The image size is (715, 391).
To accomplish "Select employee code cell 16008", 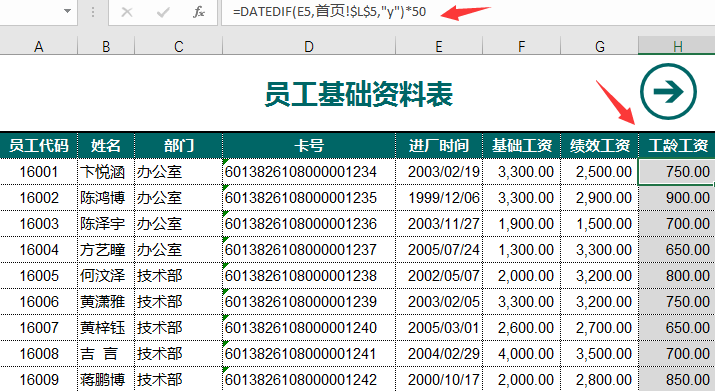I will pos(39,354).
